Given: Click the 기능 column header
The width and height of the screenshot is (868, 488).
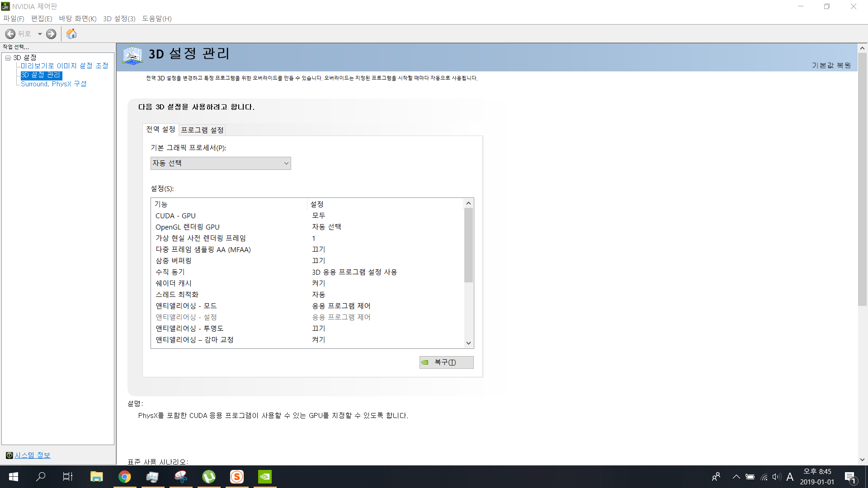Looking at the screenshot, I should click(x=229, y=204).
